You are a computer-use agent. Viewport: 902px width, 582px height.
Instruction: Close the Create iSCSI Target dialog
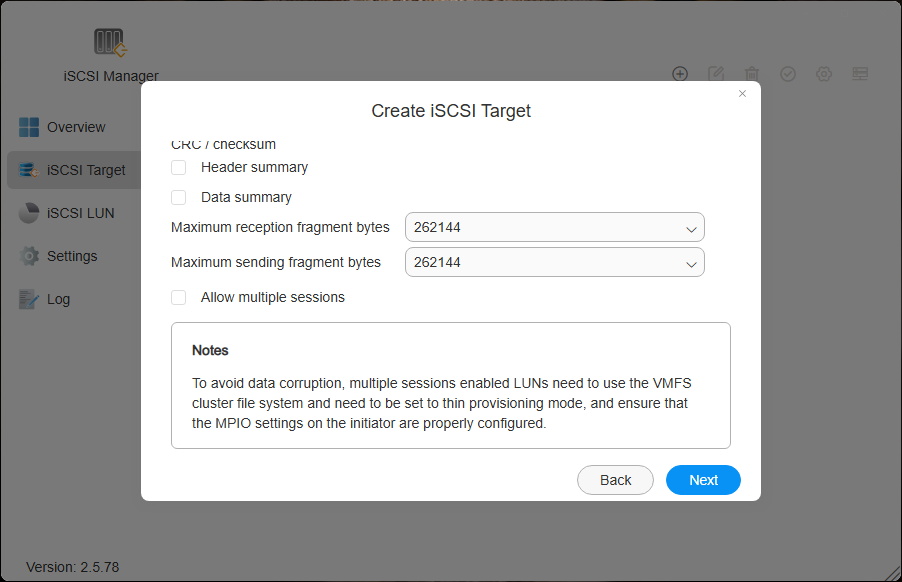pyautogui.click(x=742, y=94)
